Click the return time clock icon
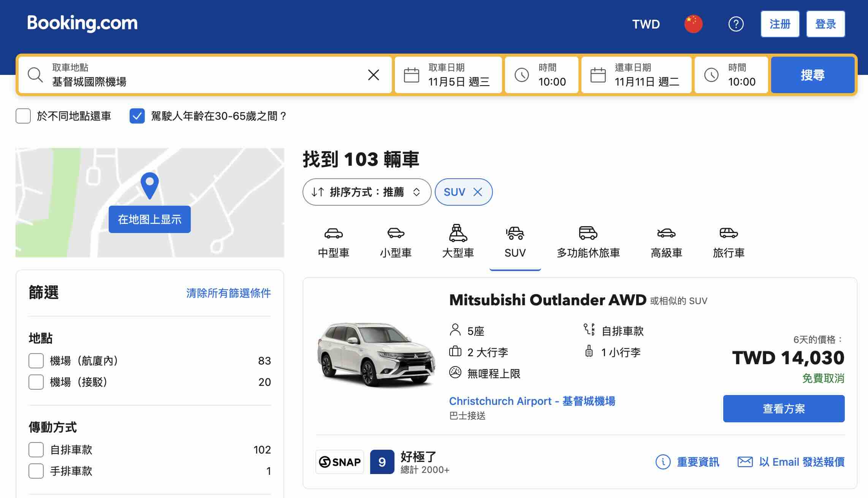868x498 pixels. tap(711, 75)
